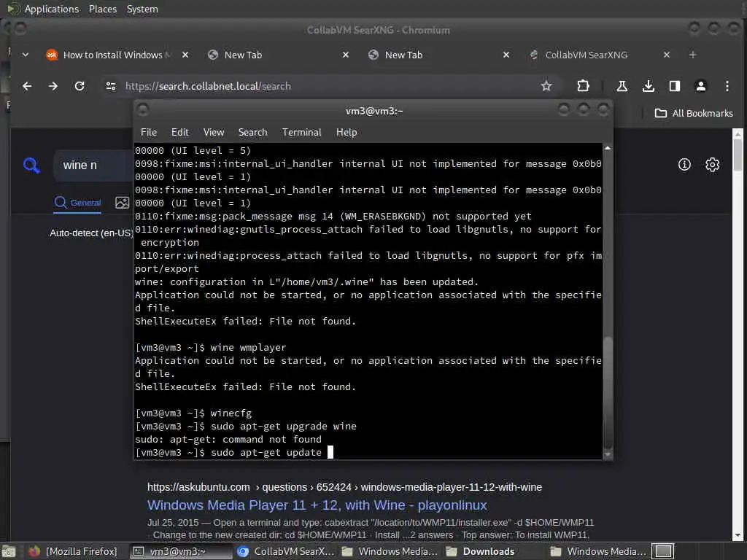This screenshot has width=747, height=560.
Task: Open the terminal View menu
Action: [x=214, y=133]
